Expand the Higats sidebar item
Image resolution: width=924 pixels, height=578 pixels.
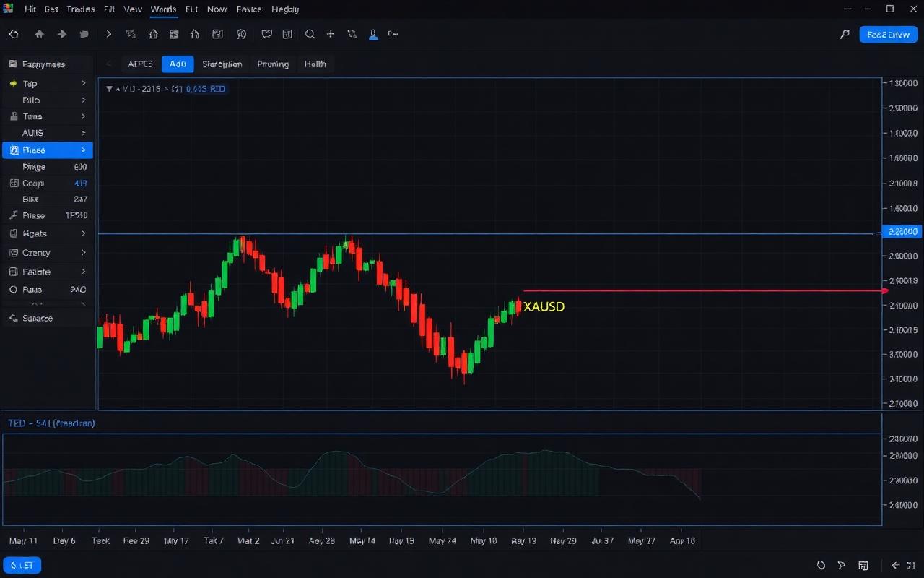tap(84, 233)
